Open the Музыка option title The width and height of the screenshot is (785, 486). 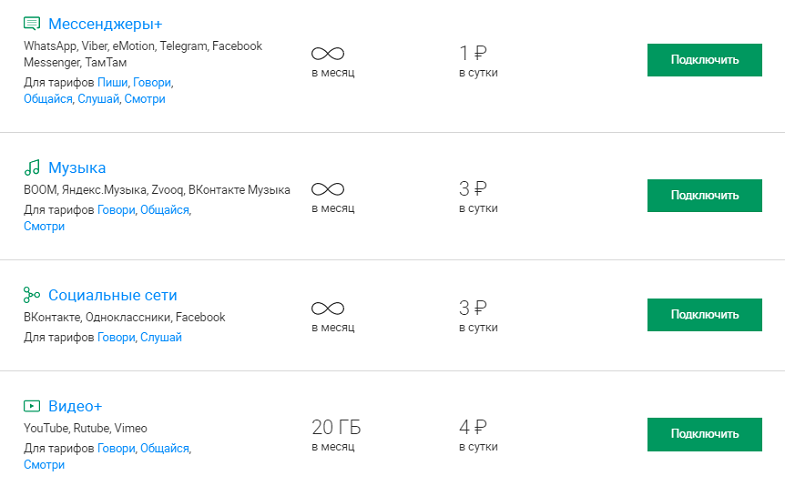coord(77,168)
